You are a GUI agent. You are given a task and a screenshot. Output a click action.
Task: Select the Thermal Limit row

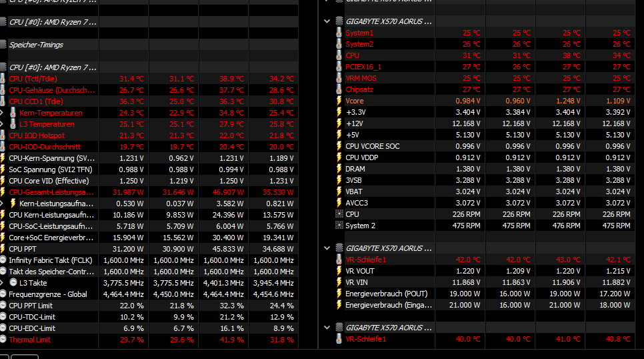[149, 340]
